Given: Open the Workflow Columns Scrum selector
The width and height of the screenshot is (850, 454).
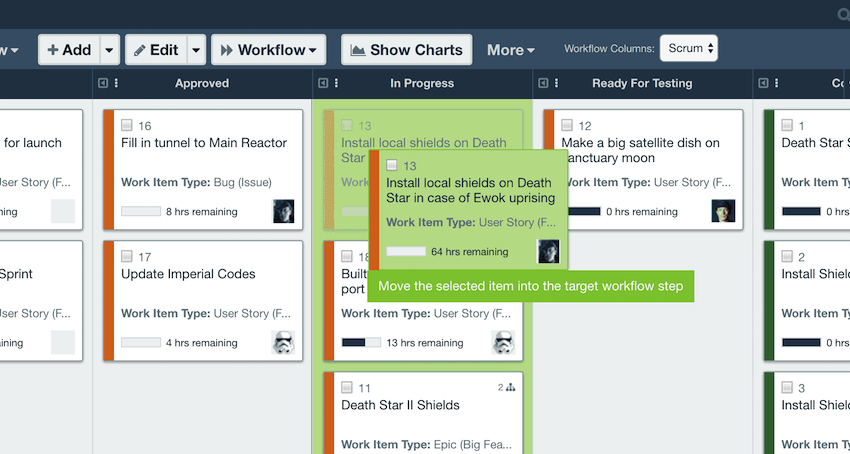Looking at the screenshot, I should pos(688,48).
